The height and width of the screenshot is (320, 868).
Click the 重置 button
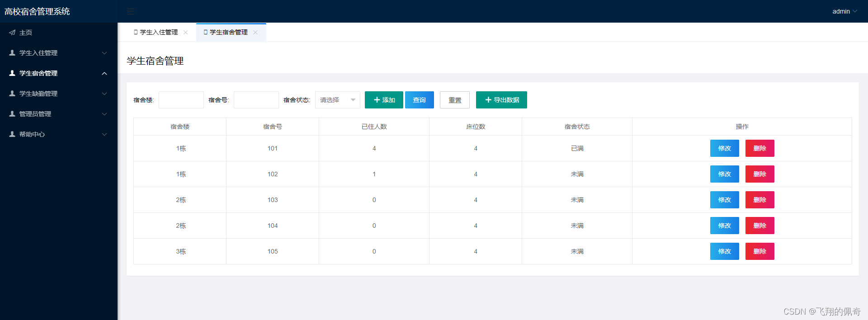tap(455, 100)
